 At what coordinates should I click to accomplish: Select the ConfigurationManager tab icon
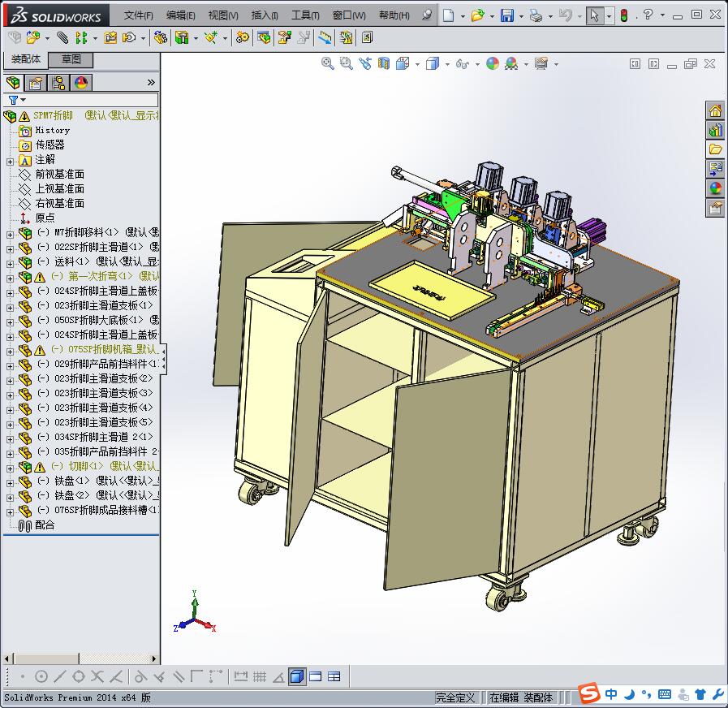pos(58,83)
